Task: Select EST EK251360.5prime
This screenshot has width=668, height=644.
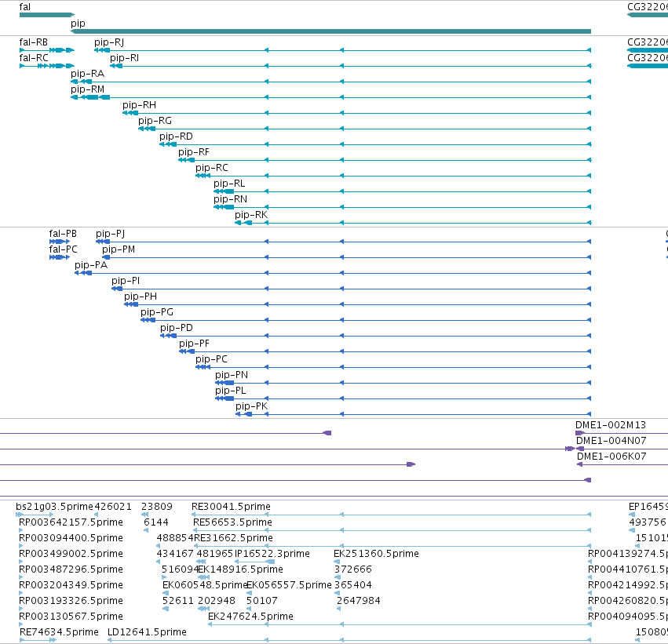Action: click(376, 555)
